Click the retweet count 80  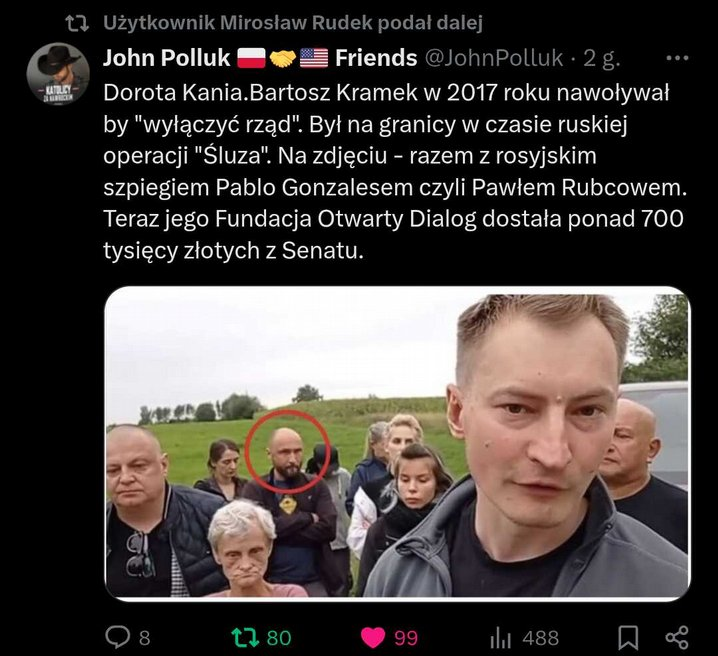(x=279, y=638)
